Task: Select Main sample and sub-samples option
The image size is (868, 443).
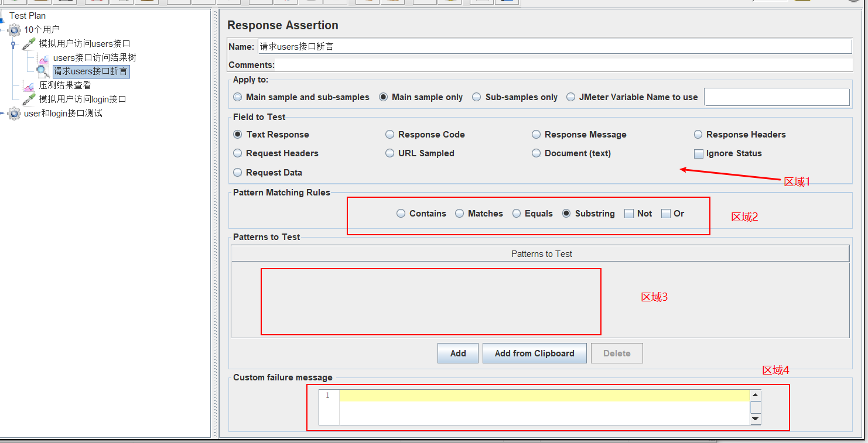Action: [238, 97]
